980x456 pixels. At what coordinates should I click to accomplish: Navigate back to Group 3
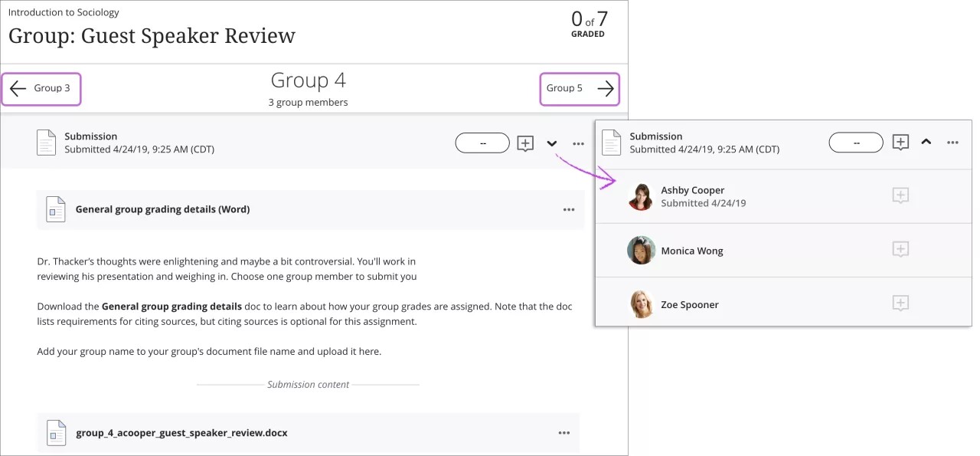click(x=41, y=88)
